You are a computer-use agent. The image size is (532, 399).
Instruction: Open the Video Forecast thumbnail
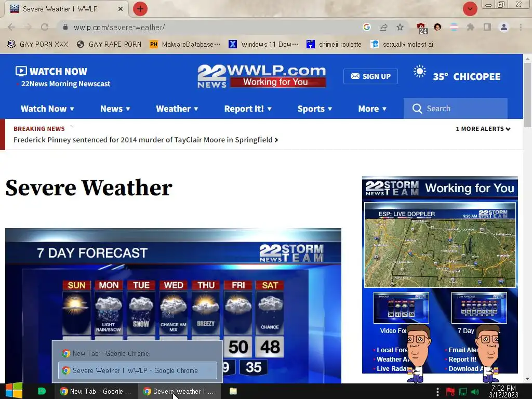(401, 308)
